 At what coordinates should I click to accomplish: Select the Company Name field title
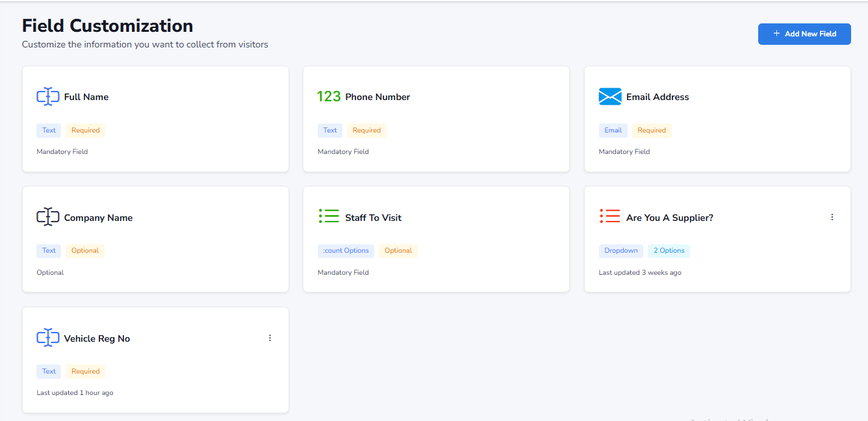(98, 218)
